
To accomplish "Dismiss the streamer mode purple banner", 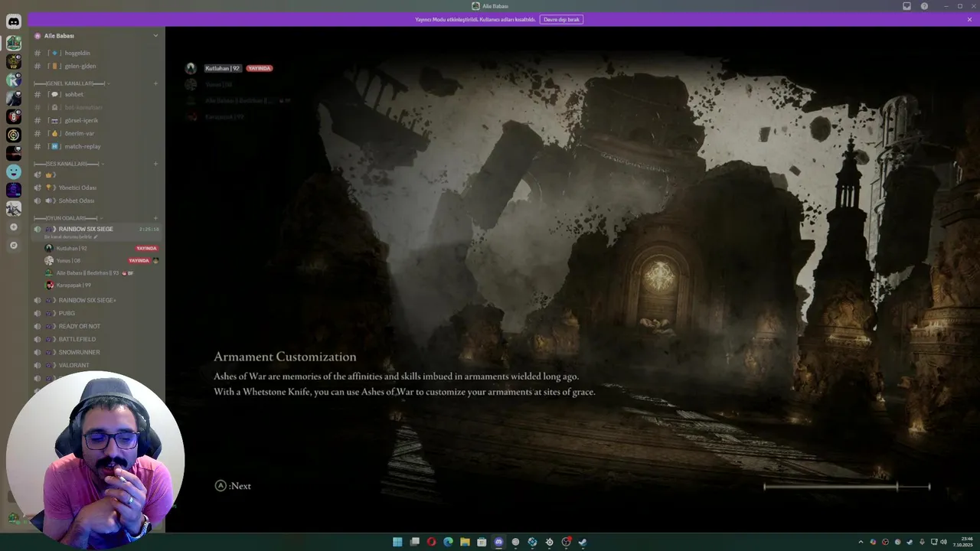I will click(969, 19).
